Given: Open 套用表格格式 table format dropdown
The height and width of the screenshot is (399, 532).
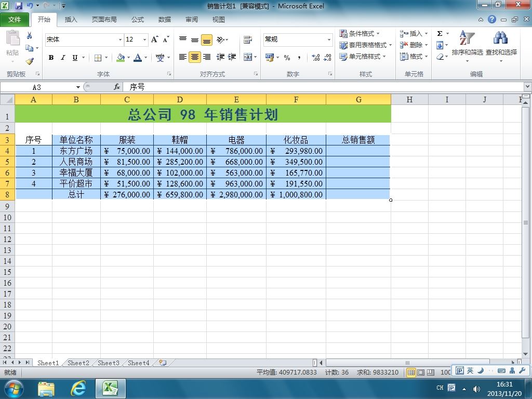Looking at the screenshot, I should click(x=365, y=45).
